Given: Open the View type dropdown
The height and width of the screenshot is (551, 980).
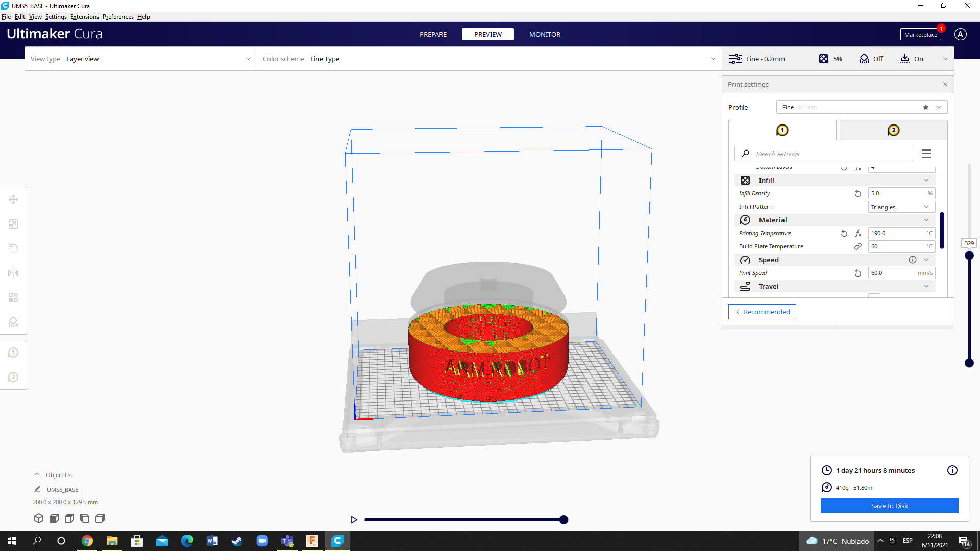Looking at the screenshot, I should coord(141,59).
